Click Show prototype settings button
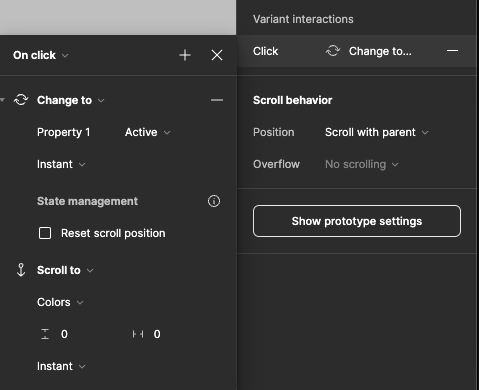Image resolution: width=479 pixels, height=390 pixels. (x=357, y=221)
